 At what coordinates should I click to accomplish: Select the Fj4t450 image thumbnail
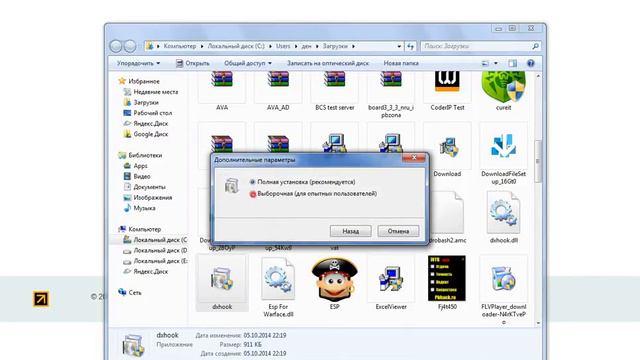point(447,278)
